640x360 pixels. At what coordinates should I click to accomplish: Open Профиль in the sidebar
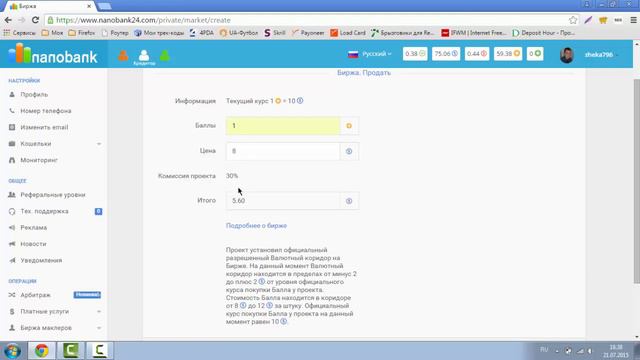(x=34, y=94)
